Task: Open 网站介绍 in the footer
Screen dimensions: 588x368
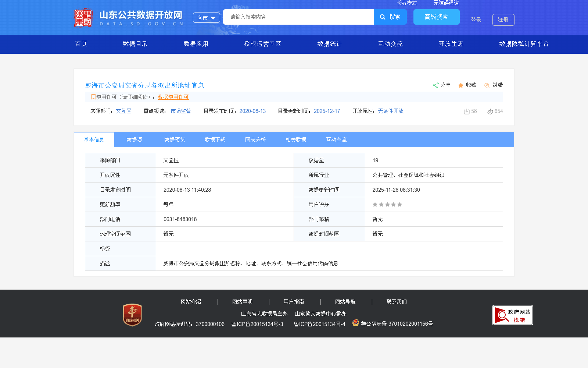Action: tap(191, 302)
